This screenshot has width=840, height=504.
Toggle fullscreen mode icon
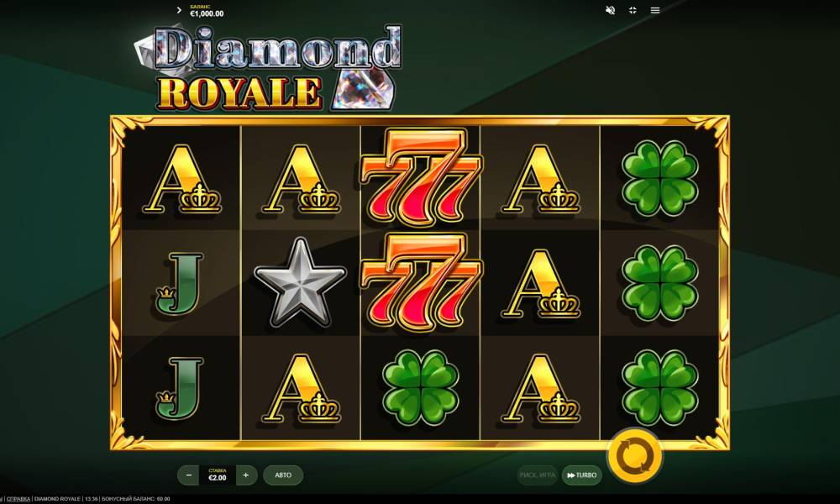point(633,10)
